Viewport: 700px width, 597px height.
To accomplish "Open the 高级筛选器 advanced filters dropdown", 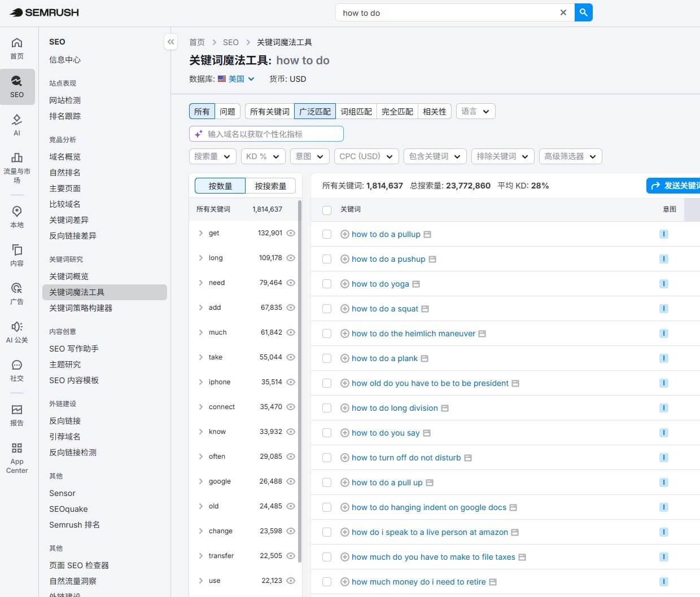I will (571, 156).
